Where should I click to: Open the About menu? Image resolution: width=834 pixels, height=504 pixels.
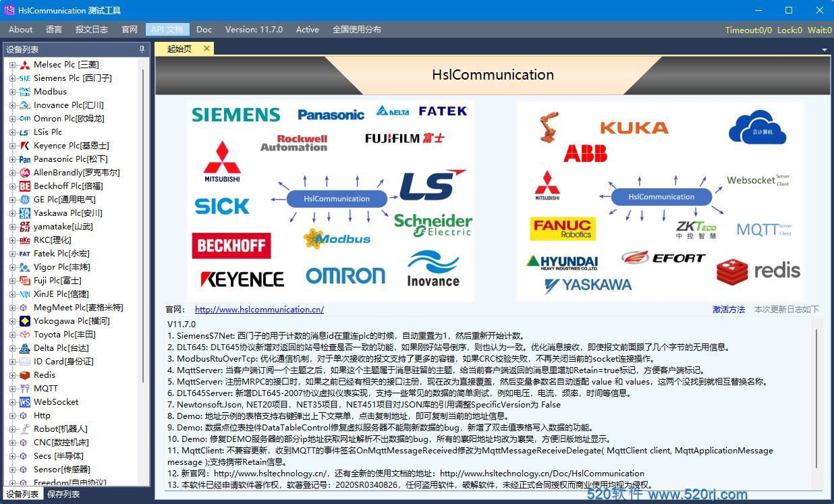pos(20,30)
